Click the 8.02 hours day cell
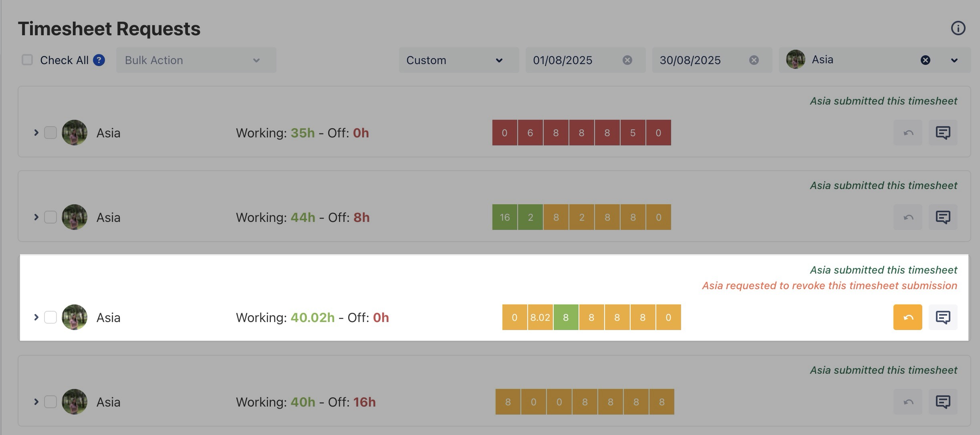The width and height of the screenshot is (980, 435). pyautogui.click(x=540, y=317)
